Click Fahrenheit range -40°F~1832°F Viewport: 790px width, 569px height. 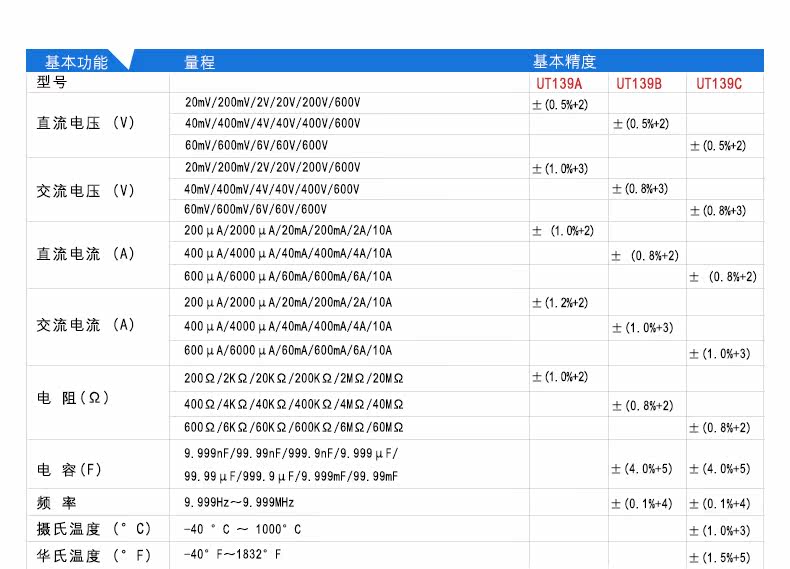coord(232,554)
